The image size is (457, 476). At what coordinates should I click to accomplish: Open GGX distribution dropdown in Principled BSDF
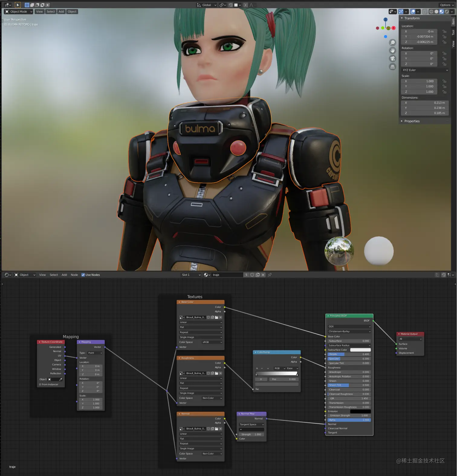[349, 327]
